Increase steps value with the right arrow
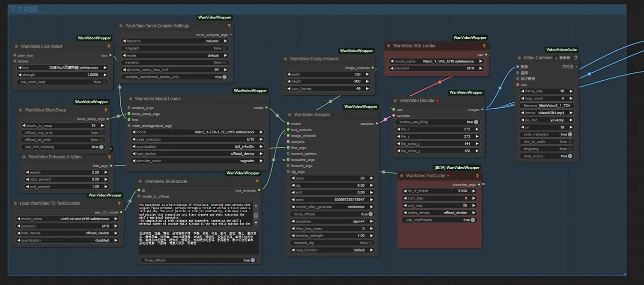 click(x=371, y=178)
